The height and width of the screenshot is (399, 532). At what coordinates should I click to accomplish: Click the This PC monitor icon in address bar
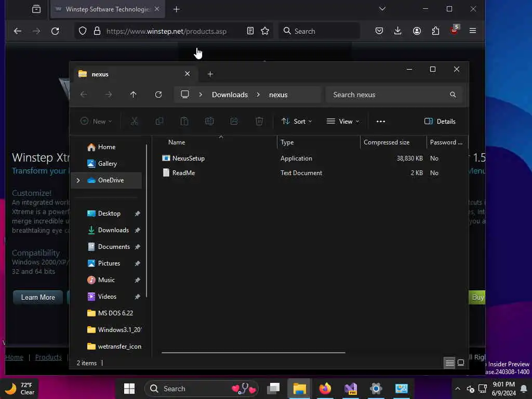point(185,95)
